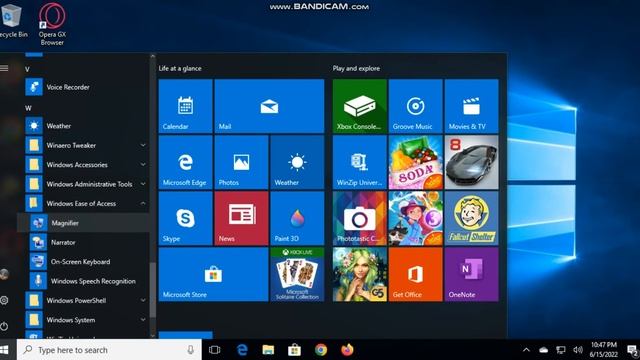Open the Get Office tile
The height and width of the screenshot is (360, 640).
(416, 274)
